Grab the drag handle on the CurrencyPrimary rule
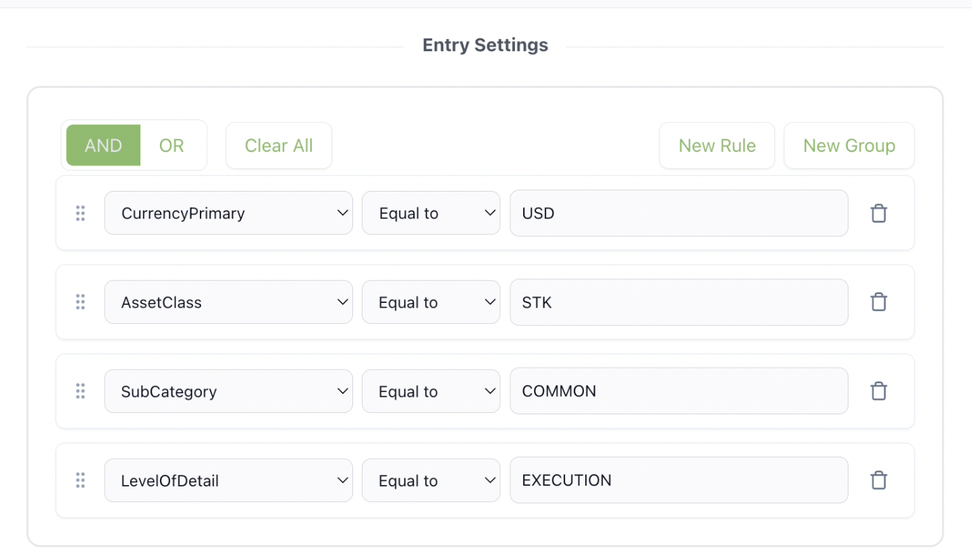 point(80,213)
